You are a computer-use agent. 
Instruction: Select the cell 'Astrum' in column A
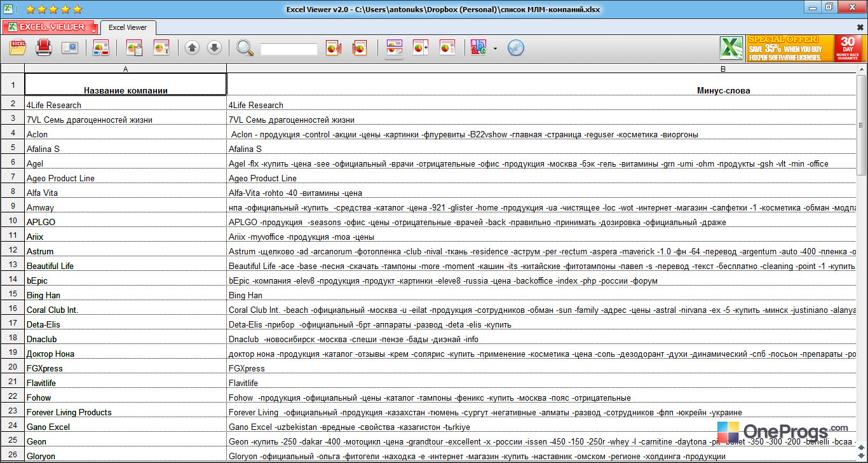tap(125, 250)
